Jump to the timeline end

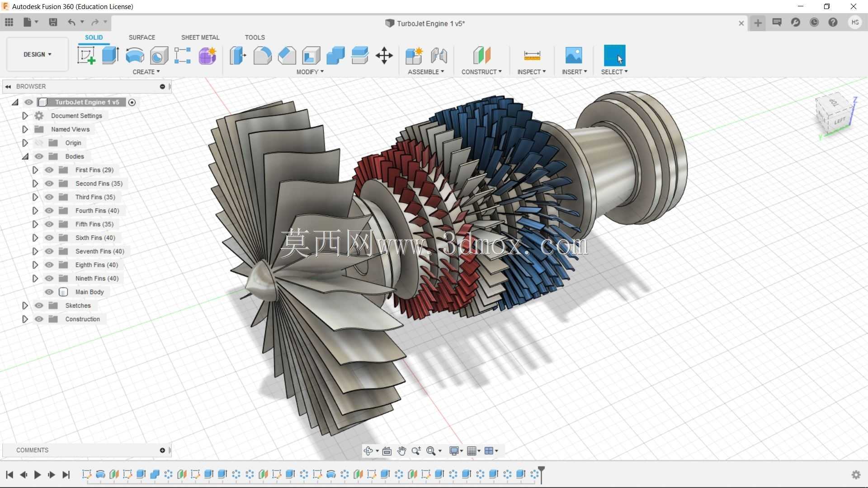(66, 474)
